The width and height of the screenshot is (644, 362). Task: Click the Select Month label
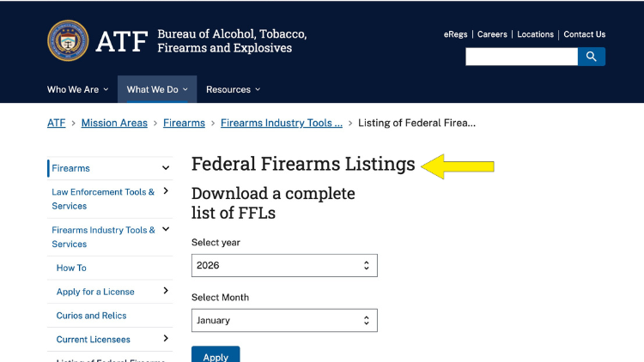pos(220,298)
